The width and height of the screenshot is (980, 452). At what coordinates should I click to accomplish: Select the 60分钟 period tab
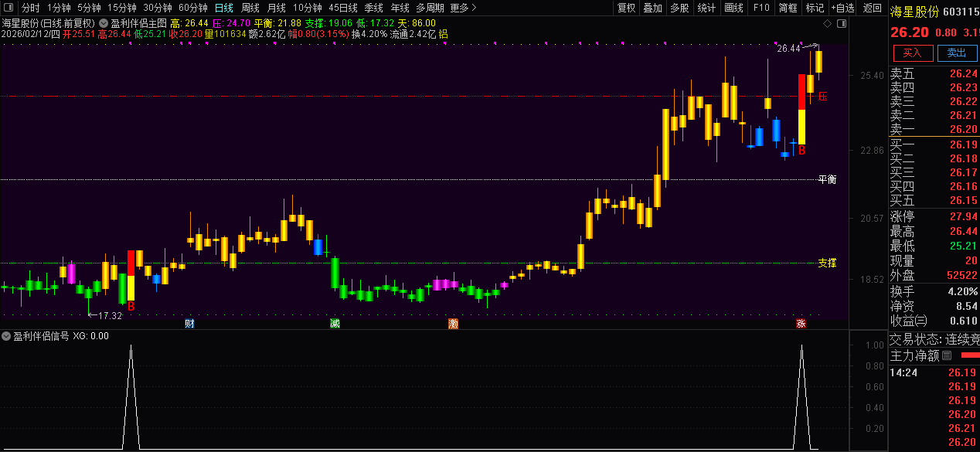click(193, 8)
